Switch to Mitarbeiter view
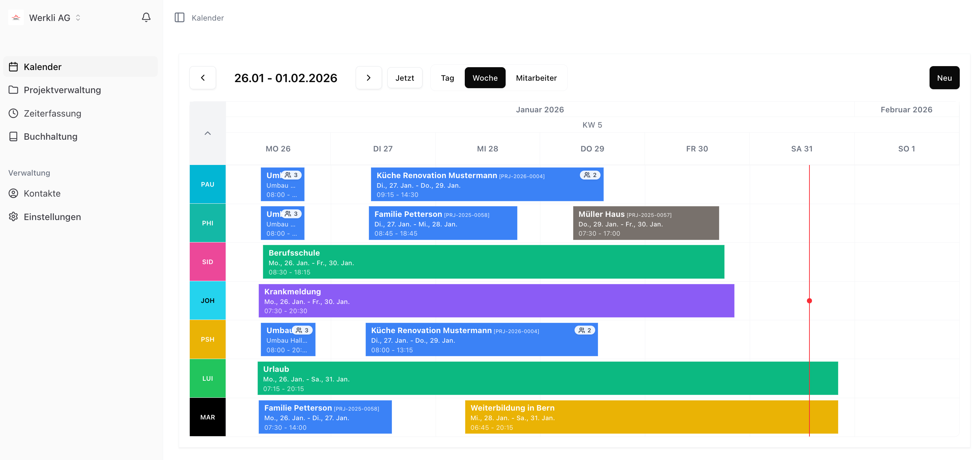 (537, 77)
